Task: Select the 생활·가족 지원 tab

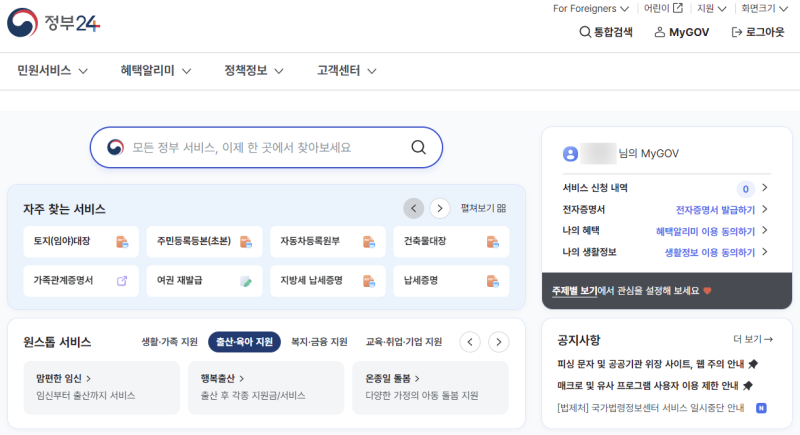Action: click(x=169, y=342)
